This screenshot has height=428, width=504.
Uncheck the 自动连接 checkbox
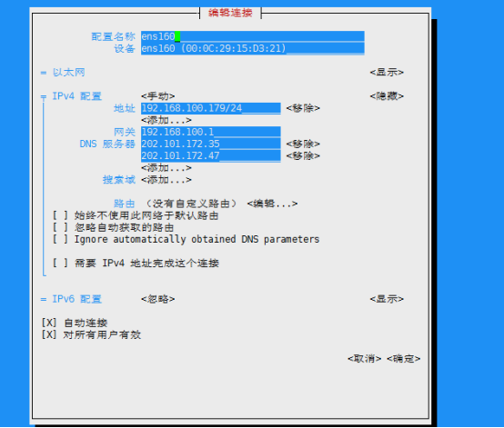[x=49, y=323]
